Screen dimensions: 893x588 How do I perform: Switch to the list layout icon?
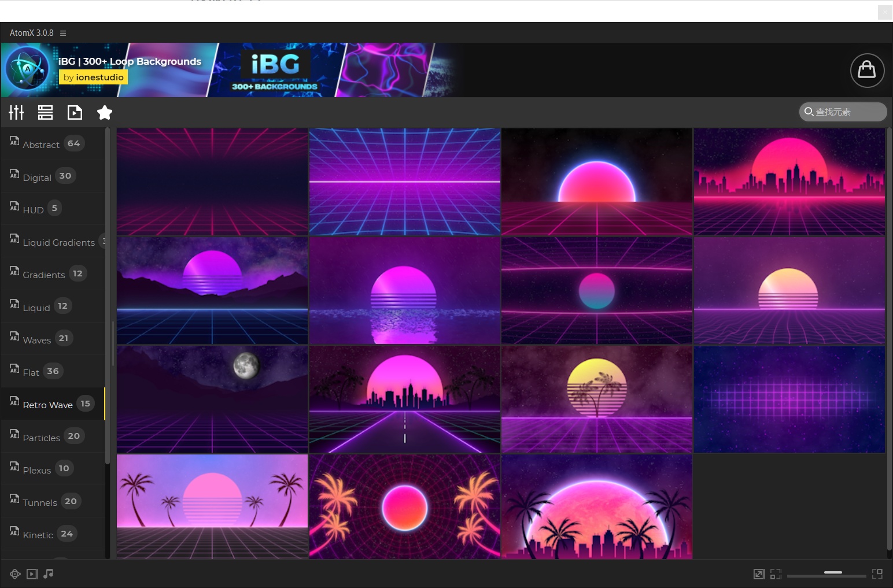point(45,112)
